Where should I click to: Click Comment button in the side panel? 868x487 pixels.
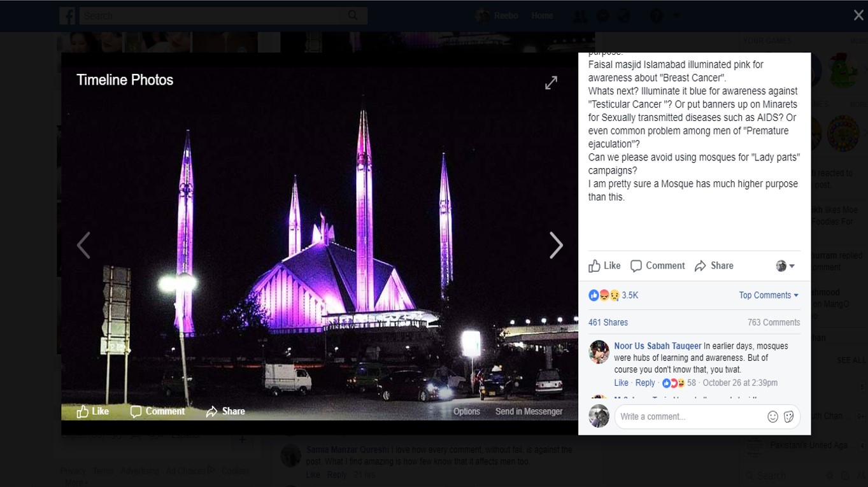[658, 265]
